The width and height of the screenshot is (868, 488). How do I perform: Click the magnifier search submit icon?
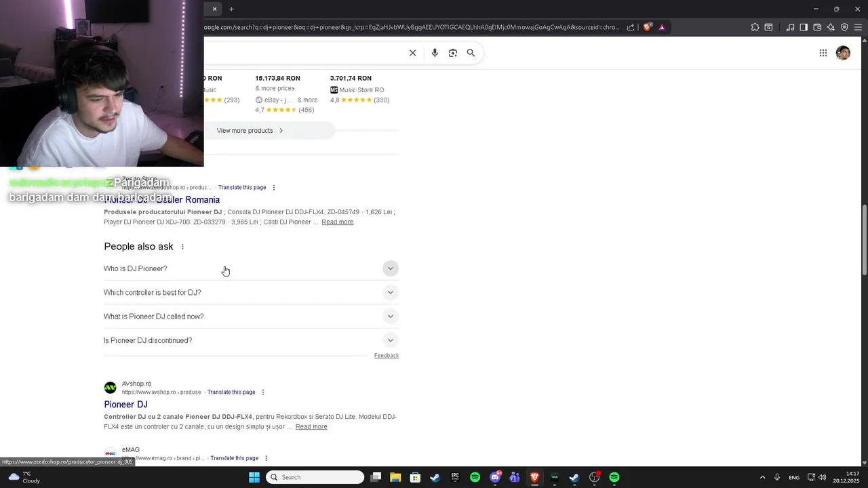click(x=471, y=53)
